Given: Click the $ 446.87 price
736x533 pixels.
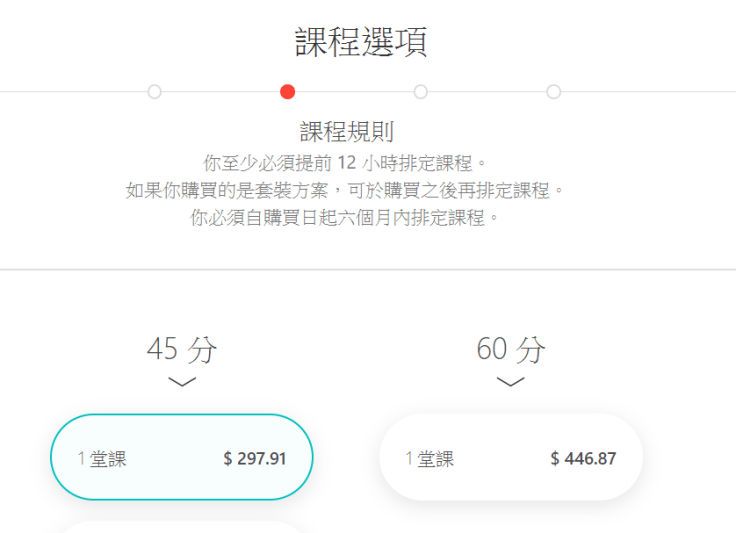Looking at the screenshot, I should tap(583, 459).
